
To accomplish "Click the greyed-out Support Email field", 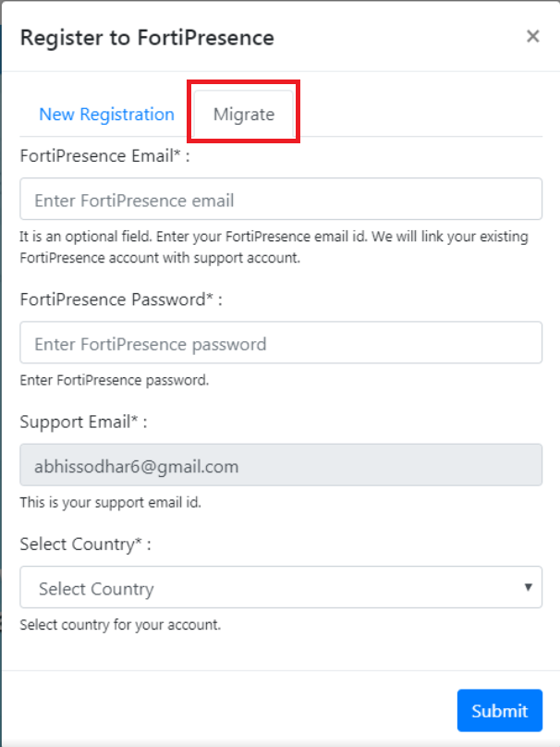I will pyautogui.click(x=280, y=466).
